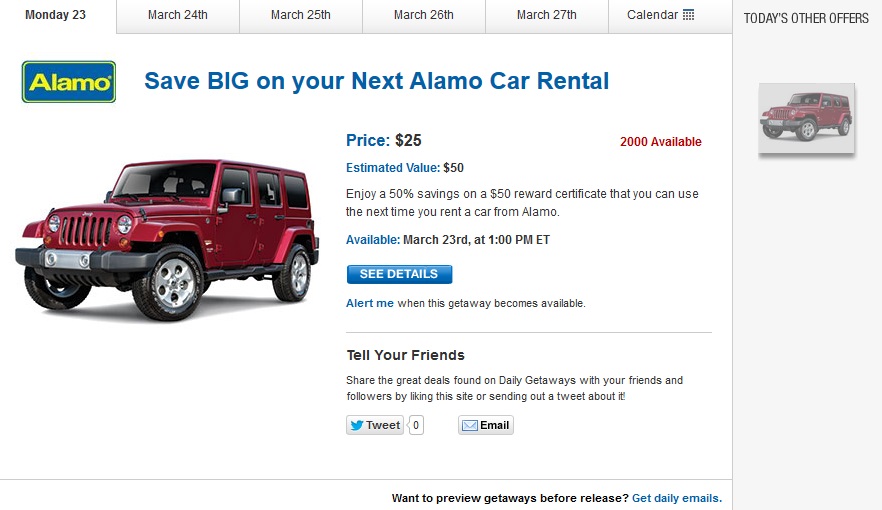Open the Get daily emails link
The height and width of the screenshot is (510, 882).
click(x=676, y=498)
